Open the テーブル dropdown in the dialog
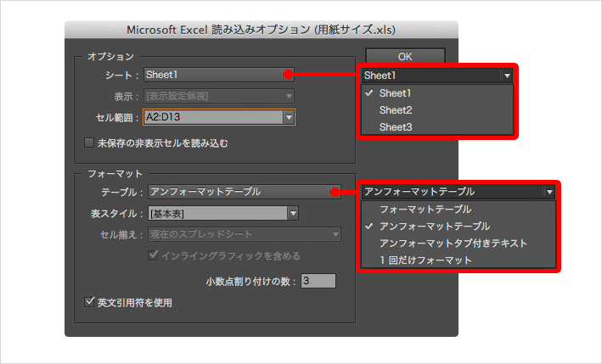The width and height of the screenshot is (602, 364). pyautogui.click(x=245, y=192)
